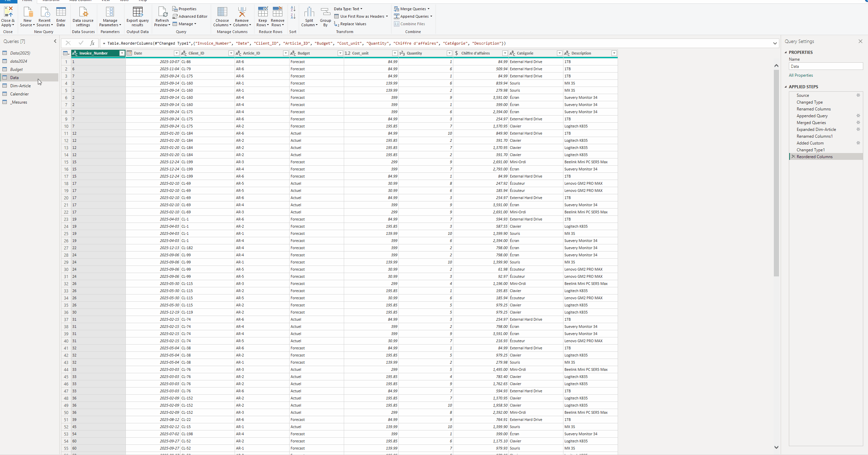This screenshot has width=868, height=455.
Task: Open the Catégorie column filter dropdown
Action: pos(559,53)
